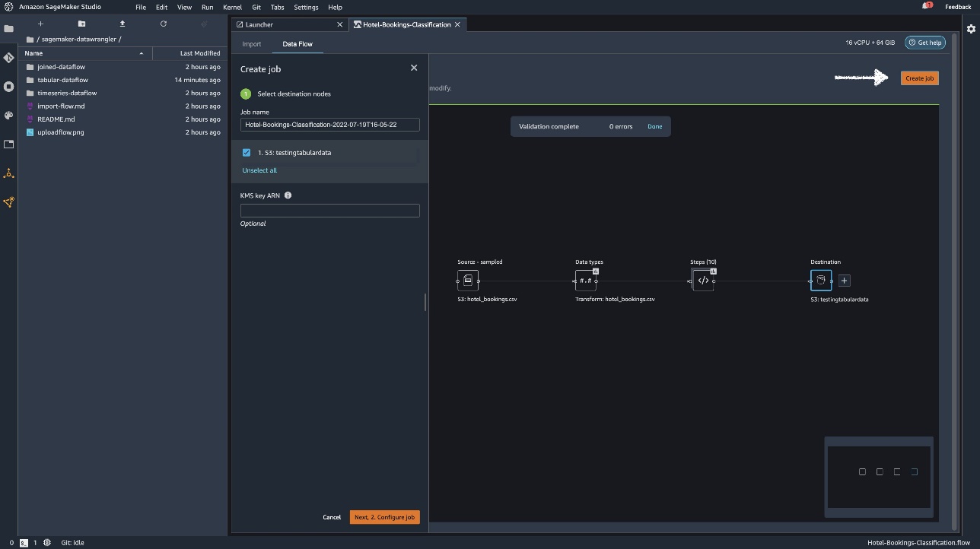Image resolution: width=980 pixels, height=549 pixels.
Task: Click the new launcher plus icon
Action: (40, 24)
